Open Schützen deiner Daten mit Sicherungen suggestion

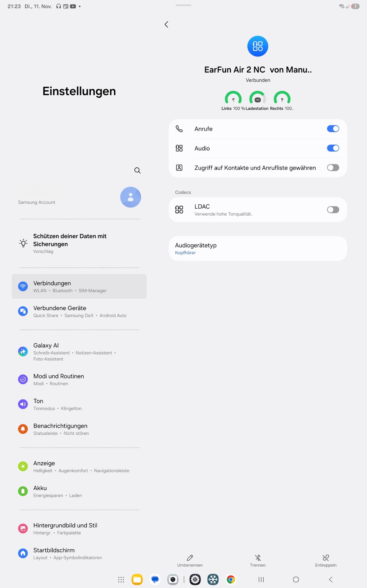[x=79, y=243]
